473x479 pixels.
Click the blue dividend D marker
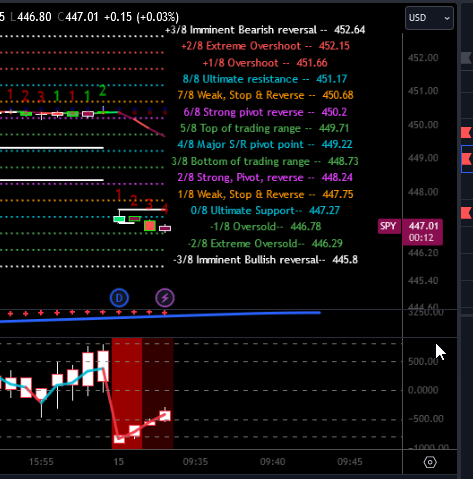(x=119, y=298)
